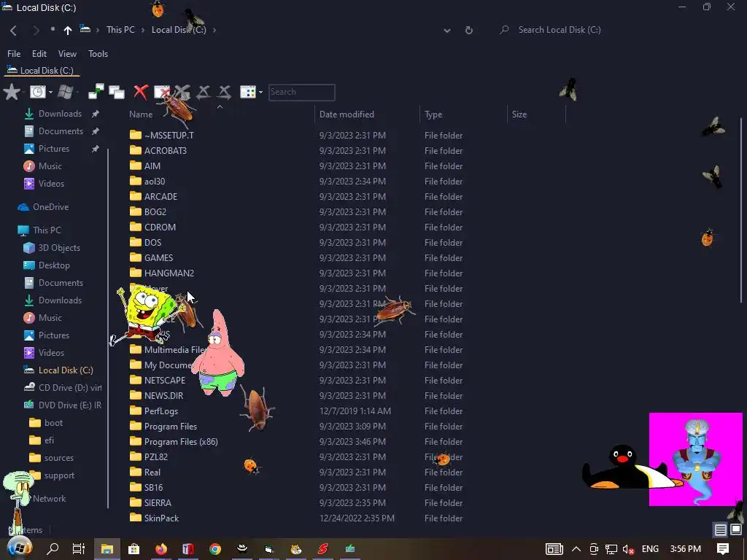Select the aol30 folder
This screenshot has width=747, height=560.
pyautogui.click(x=155, y=181)
